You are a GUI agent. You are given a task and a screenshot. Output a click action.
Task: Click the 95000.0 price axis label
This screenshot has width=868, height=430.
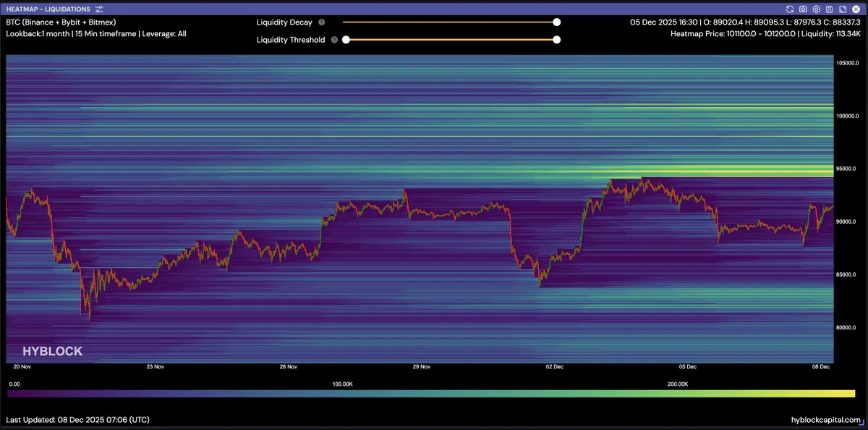tap(846, 169)
